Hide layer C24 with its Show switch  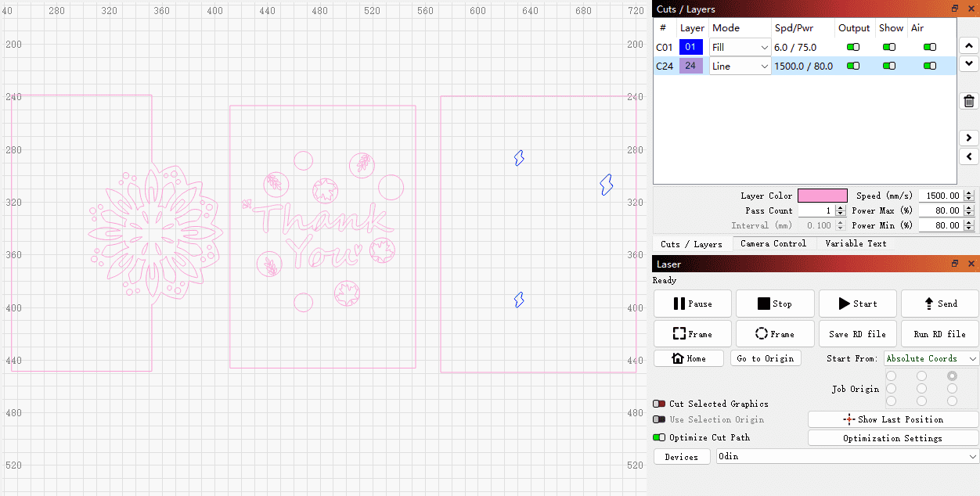[889, 66]
